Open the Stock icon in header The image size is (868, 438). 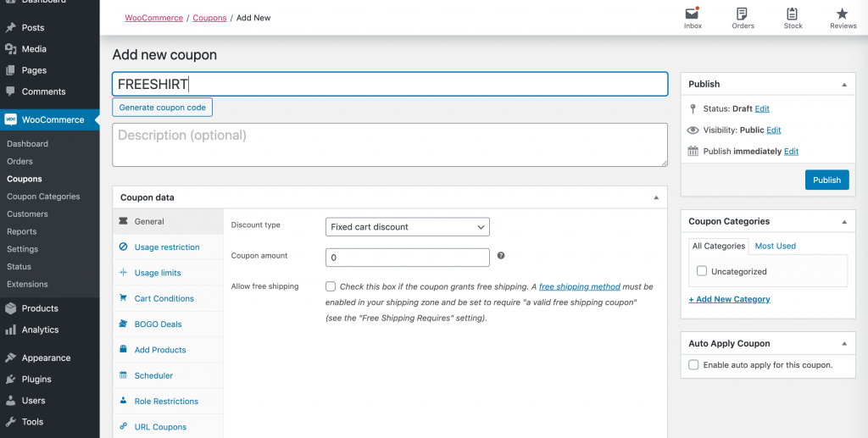793,14
